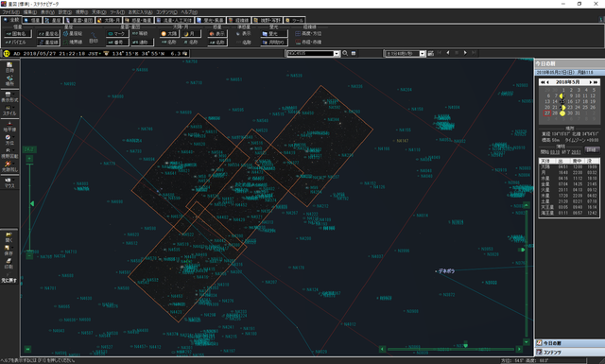Screen dimensions: 605x364
Task: Click the search magnifier icon beside object box
Action: (x=345, y=53)
